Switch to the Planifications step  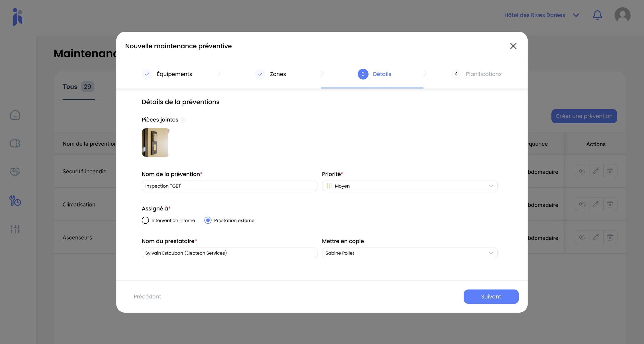(483, 74)
